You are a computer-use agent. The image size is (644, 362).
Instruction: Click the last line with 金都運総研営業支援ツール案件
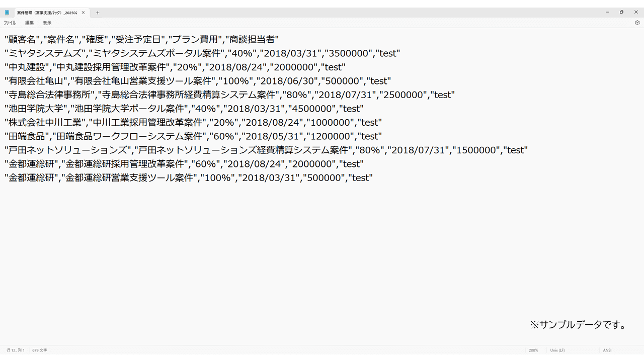tap(130, 177)
